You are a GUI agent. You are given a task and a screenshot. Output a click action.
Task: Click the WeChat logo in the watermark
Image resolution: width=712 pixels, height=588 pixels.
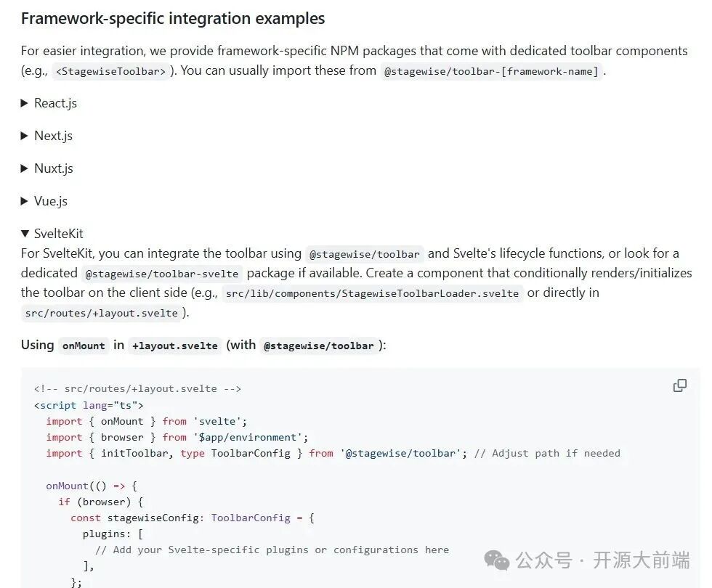[x=497, y=561]
